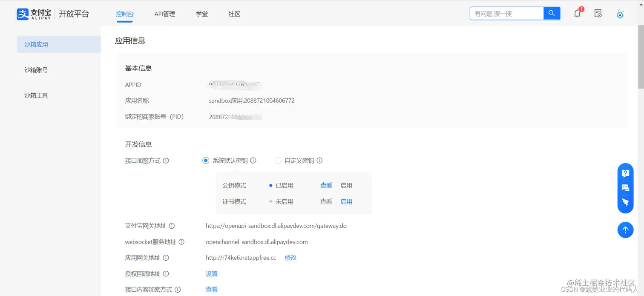The width and height of the screenshot is (644, 296).
Task: Click the 未启用 status text
Action: coord(285,202)
